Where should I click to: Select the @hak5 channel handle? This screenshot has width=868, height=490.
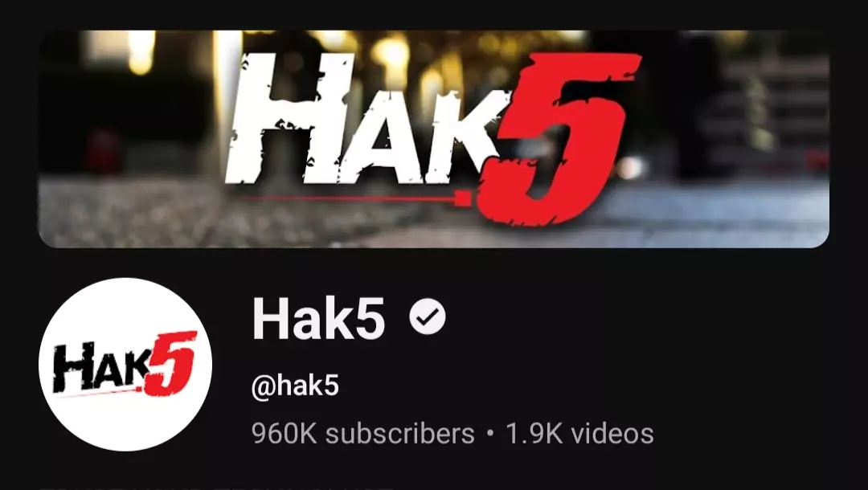295,385
